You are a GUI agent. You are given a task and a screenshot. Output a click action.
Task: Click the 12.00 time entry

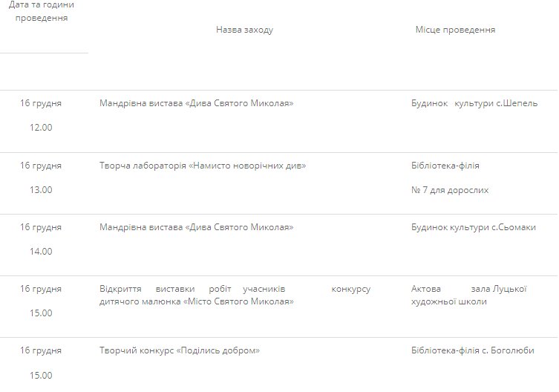click(x=41, y=128)
